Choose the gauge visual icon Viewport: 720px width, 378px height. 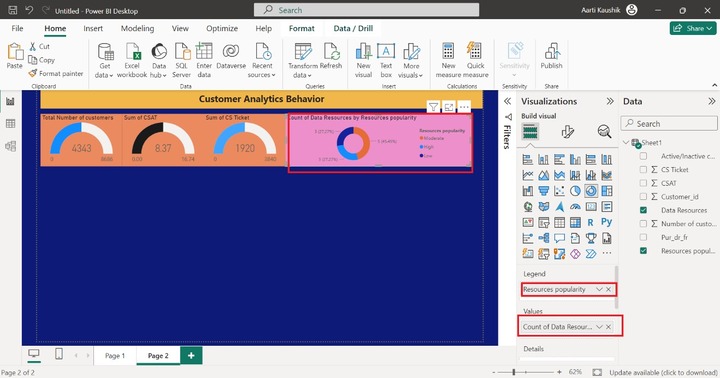[575, 207]
